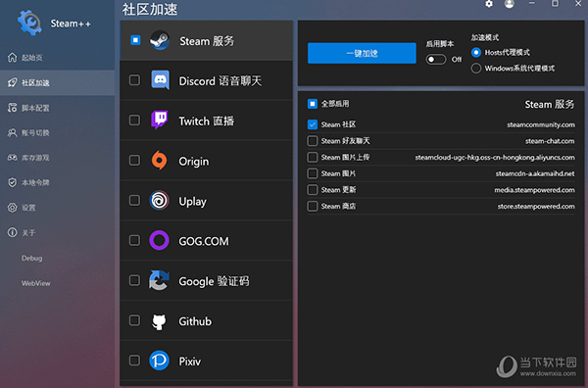Turn on the 启用脚本 toggle switch
Image resolution: width=588 pixels, height=388 pixels.
coord(436,59)
